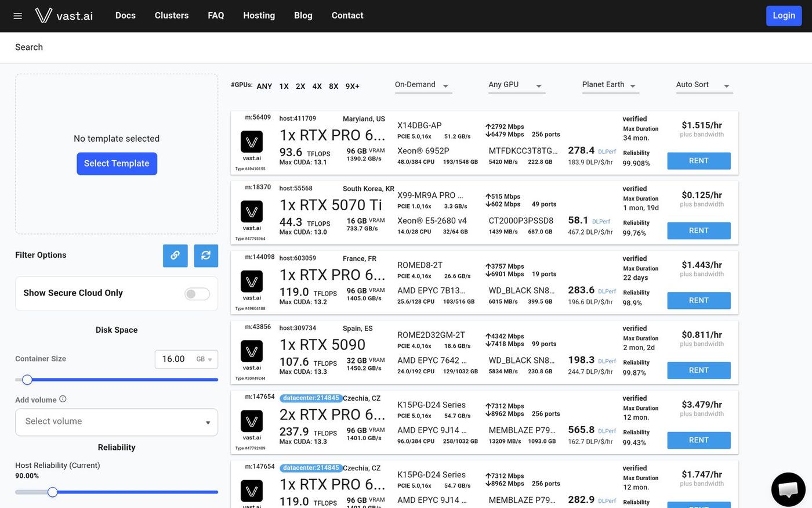812x508 pixels.
Task: Open the Select volume dropdown
Action: pyautogui.click(x=117, y=422)
